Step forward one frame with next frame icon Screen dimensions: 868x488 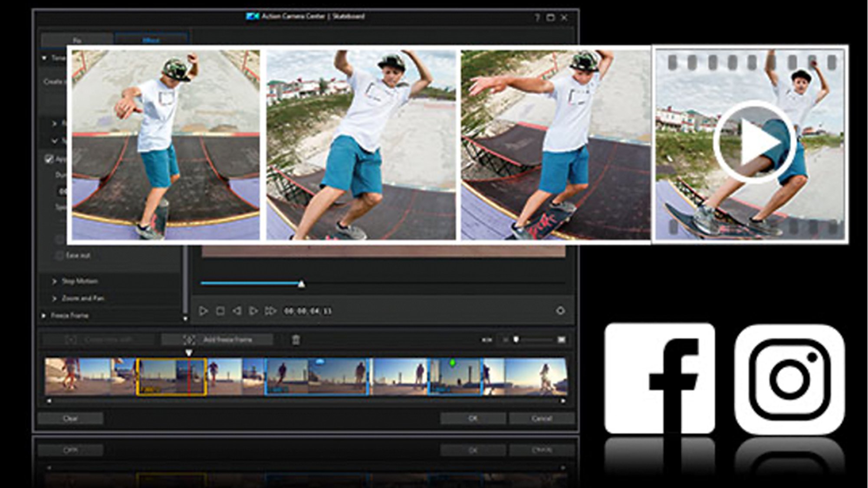(x=253, y=311)
